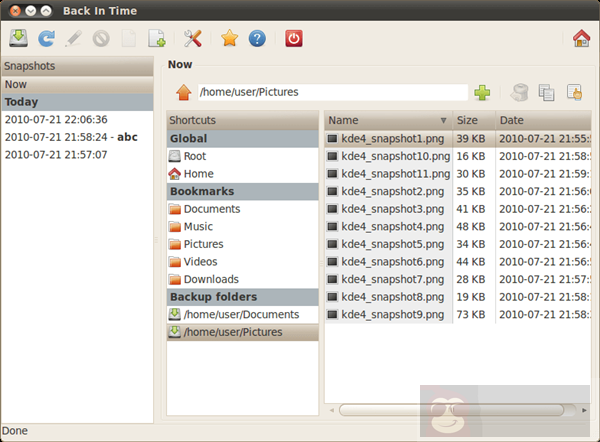Click inside the /home/user/Pictures path field
Screen dimensions: 600x442
pyautogui.click(x=333, y=92)
